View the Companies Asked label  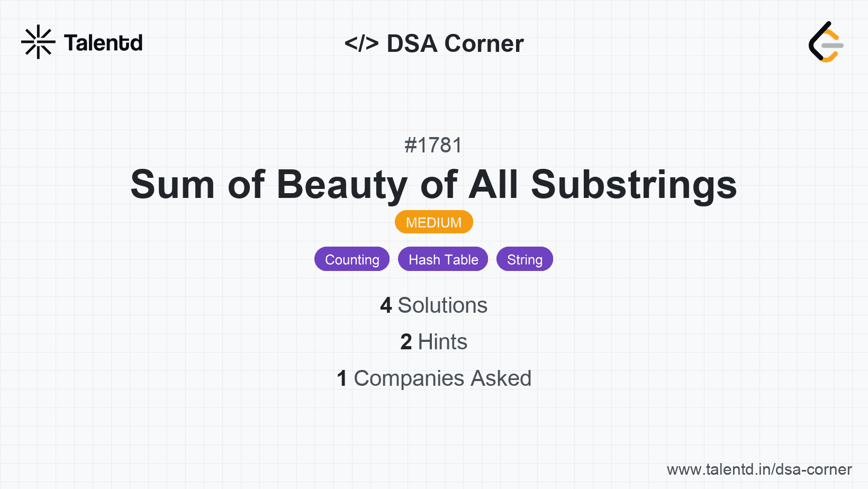pos(442,378)
